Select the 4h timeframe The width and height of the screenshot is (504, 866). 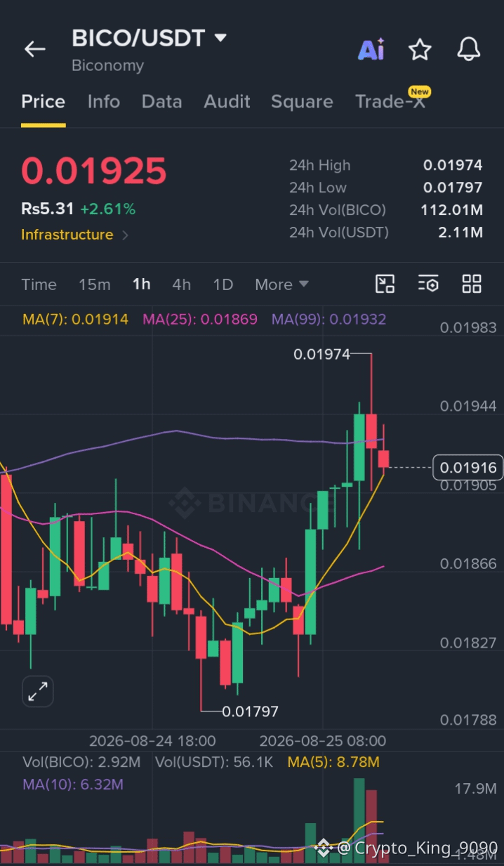(182, 284)
